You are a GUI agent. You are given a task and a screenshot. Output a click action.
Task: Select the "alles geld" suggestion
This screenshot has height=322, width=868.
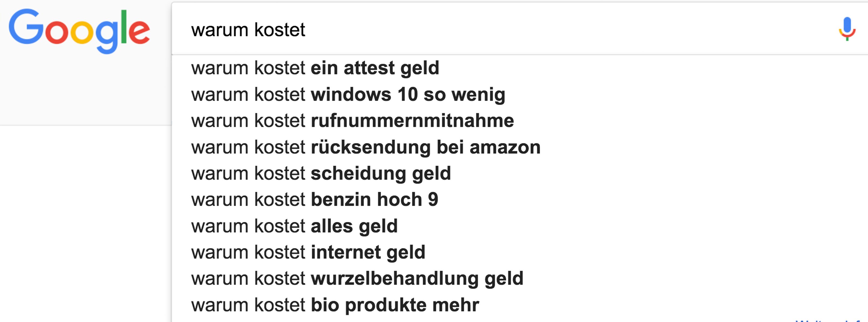(294, 226)
